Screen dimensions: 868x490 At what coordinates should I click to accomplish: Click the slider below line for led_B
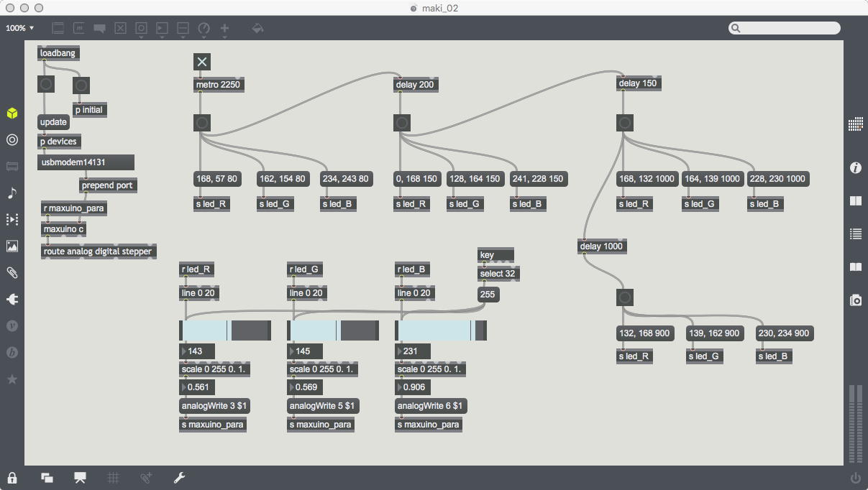click(441, 330)
